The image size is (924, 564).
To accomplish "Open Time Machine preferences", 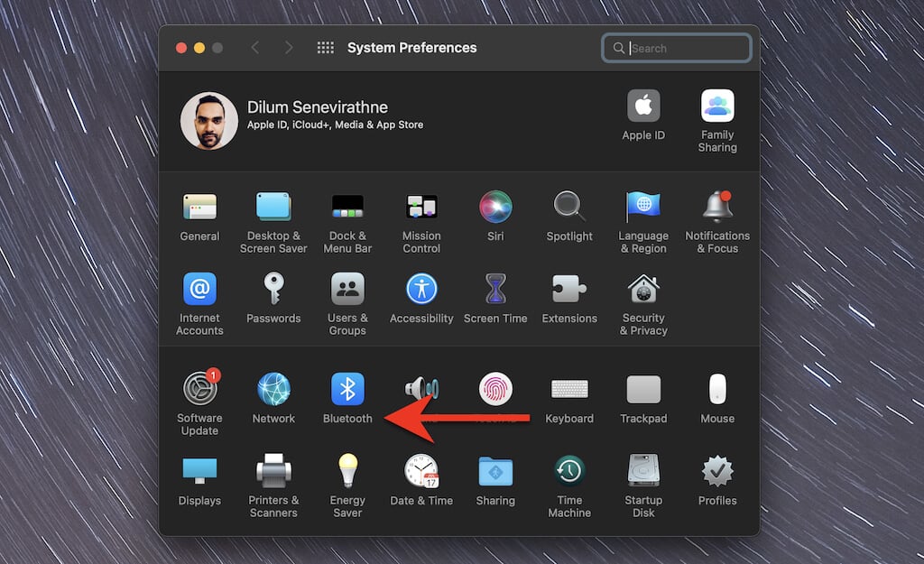I will 569,471.
